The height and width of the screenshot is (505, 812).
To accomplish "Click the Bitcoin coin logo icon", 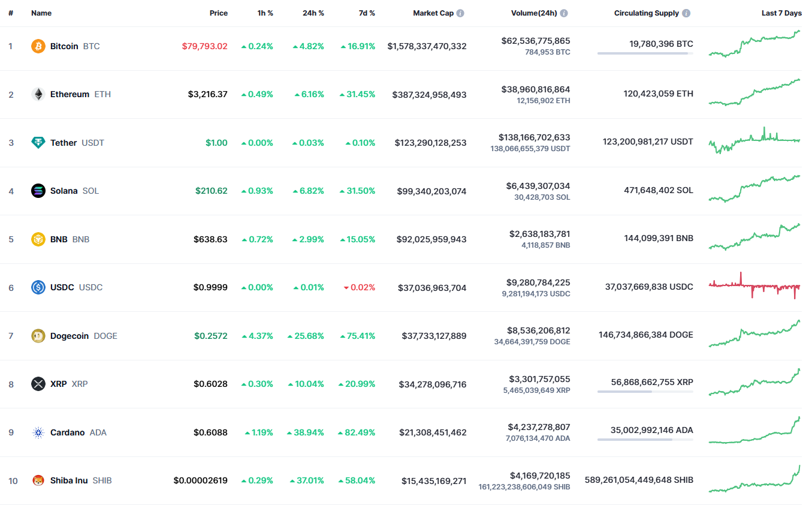I will pos(38,46).
